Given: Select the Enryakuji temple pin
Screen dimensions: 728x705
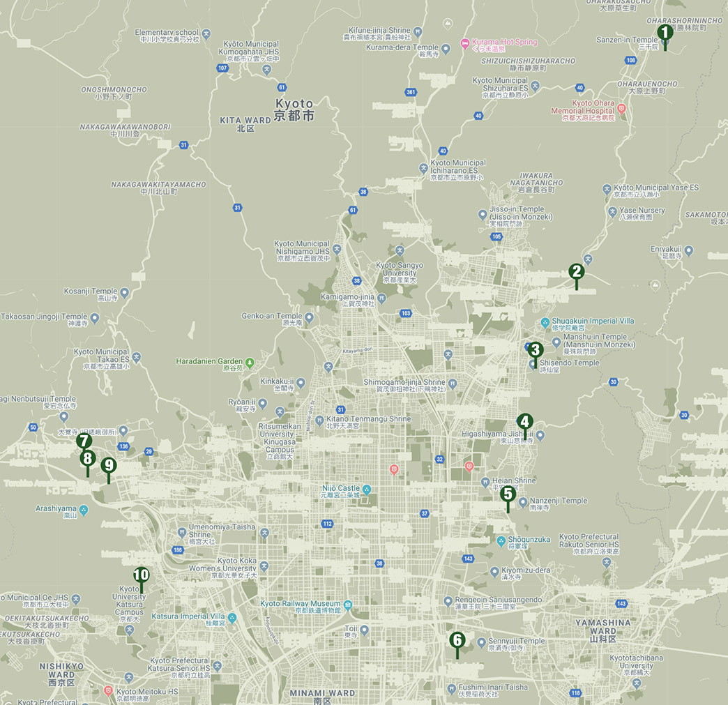Looking at the screenshot, I should pos(688,251).
